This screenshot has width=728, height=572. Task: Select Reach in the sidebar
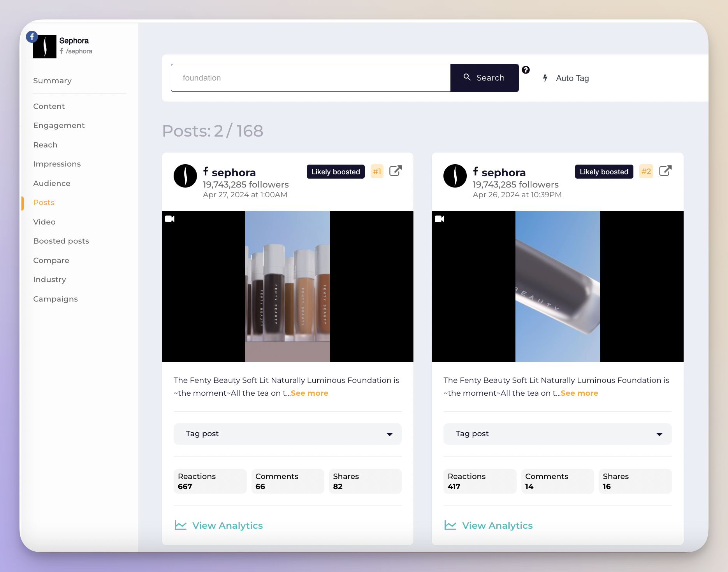click(45, 145)
